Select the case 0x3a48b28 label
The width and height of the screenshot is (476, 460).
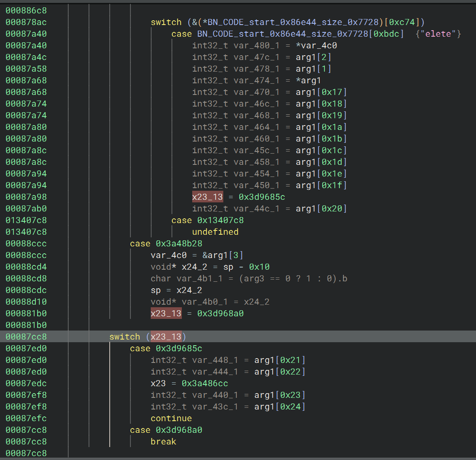click(x=166, y=243)
